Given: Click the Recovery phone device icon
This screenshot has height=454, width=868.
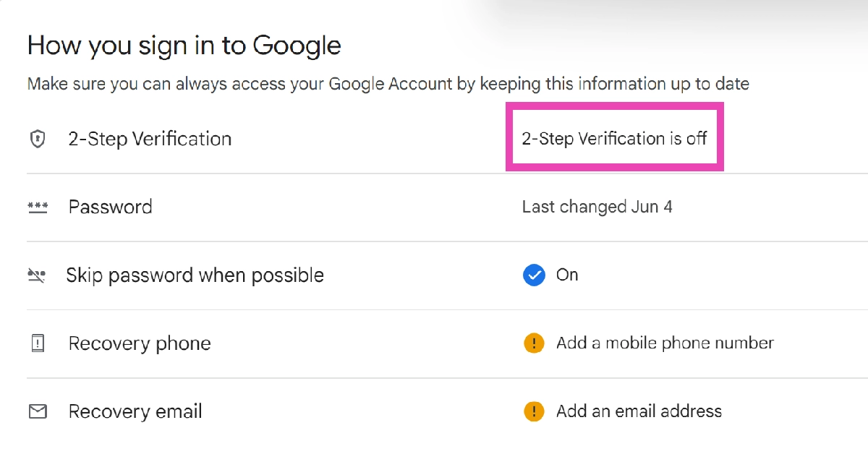Looking at the screenshot, I should (x=37, y=343).
